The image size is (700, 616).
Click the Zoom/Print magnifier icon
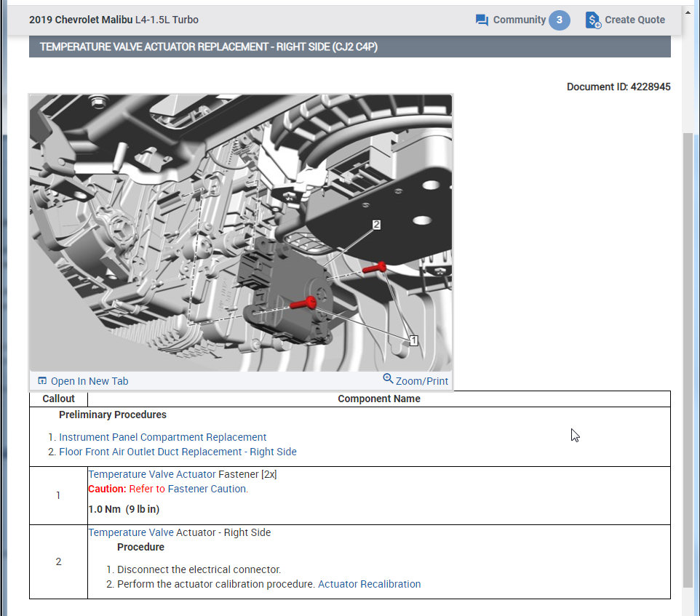[x=388, y=379]
